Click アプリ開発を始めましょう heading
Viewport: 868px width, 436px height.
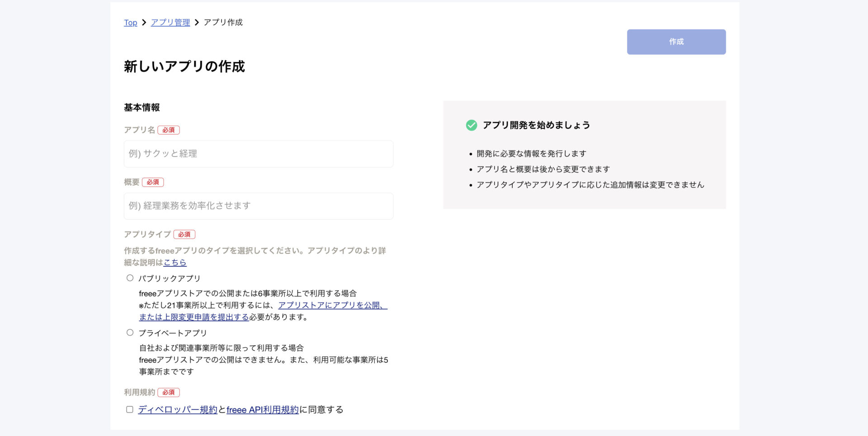(536, 125)
